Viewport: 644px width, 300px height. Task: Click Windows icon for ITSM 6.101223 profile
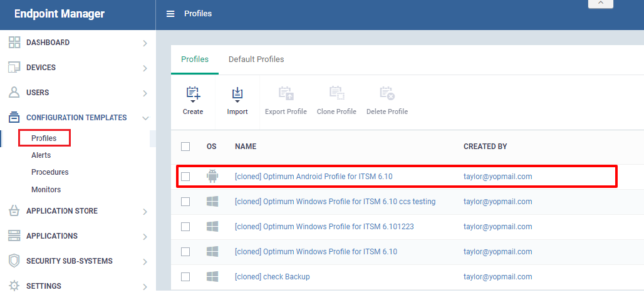point(212,227)
